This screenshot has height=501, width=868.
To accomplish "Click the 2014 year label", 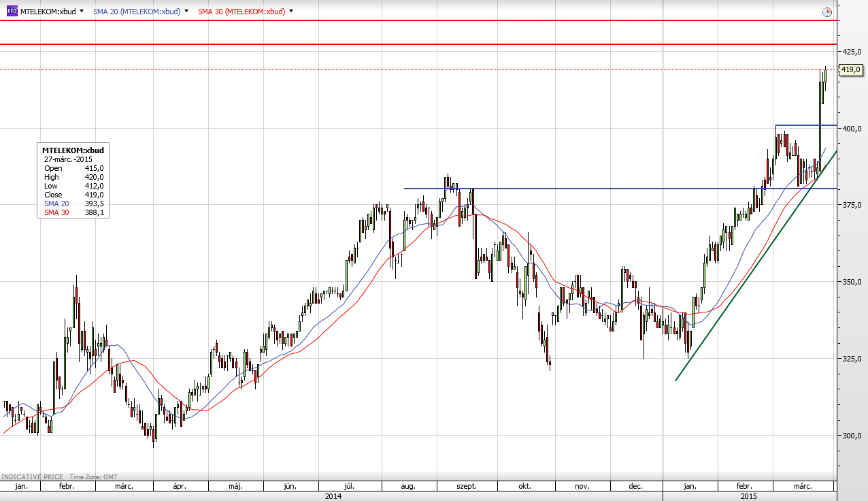I will [x=333, y=496].
